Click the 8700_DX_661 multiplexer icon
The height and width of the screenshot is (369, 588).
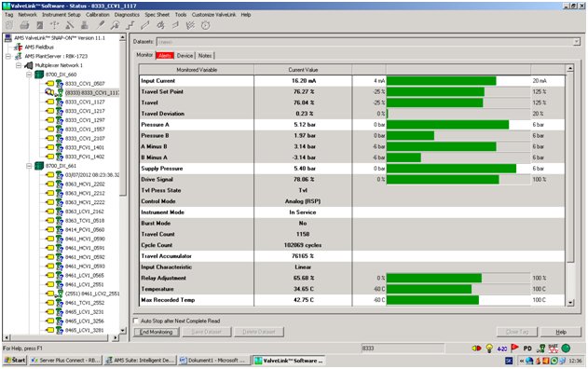(x=39, y=166)
